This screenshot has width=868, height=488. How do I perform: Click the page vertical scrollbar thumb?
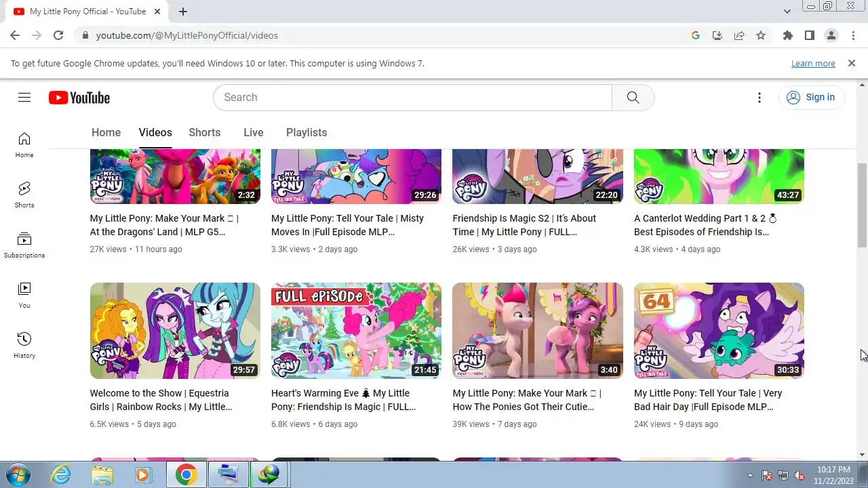coord(862,205)
